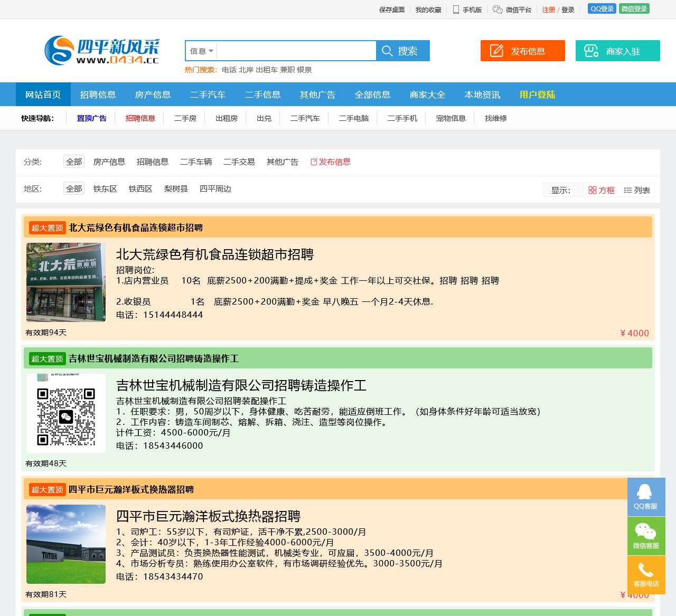Open the 二手汽车 main nav tab
Screen dimensions: 676x616
(208, 94)
